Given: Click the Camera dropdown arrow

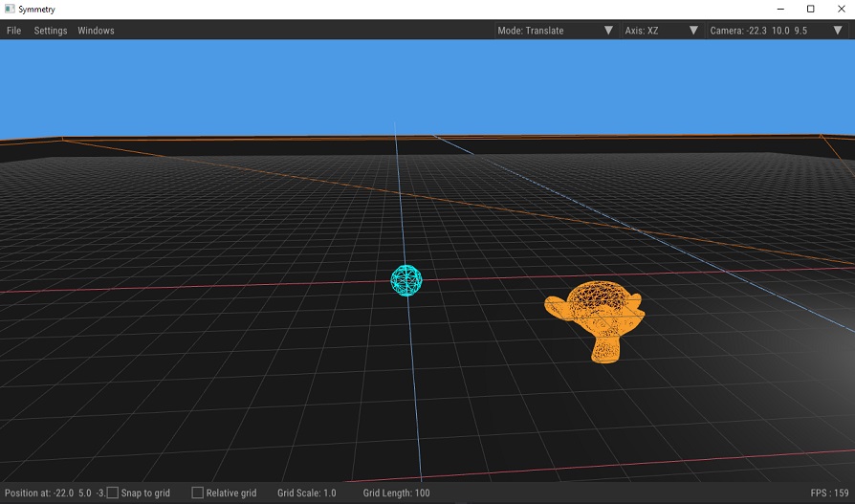Looking at the screenshot, I should point(838,31).
